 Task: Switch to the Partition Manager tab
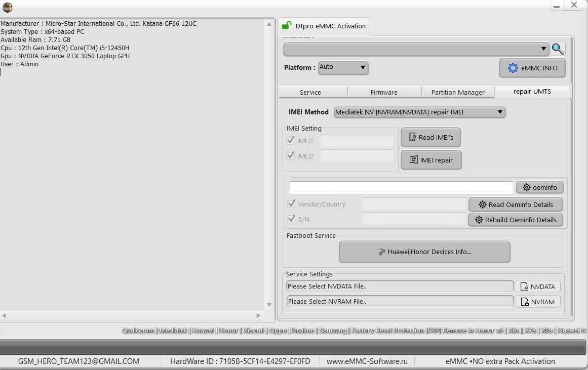pyautogui.click(x=458, y=92)
